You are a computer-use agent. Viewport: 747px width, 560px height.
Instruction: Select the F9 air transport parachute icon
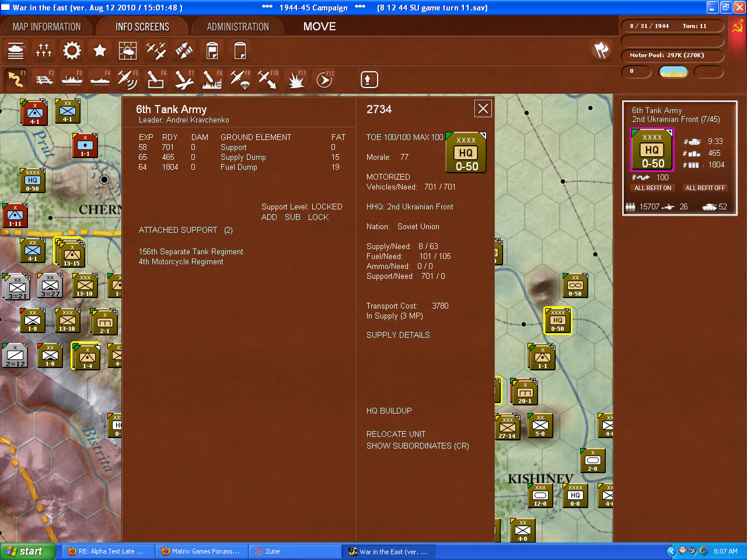click(x=240, y=79)
